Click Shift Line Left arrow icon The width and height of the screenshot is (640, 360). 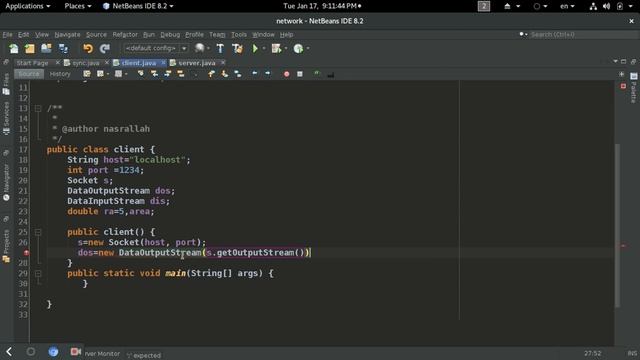click(255, 74)
